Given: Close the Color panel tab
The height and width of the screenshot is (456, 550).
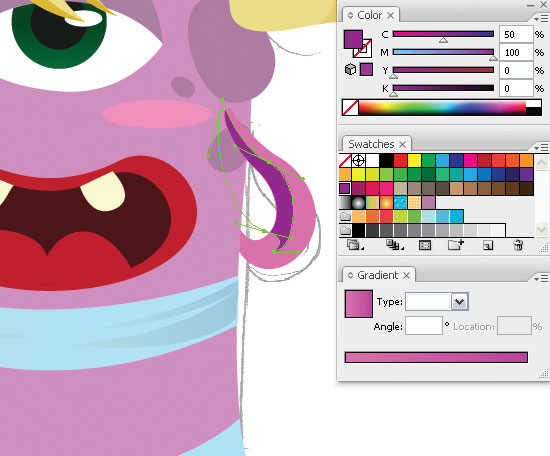Looking at the screenshot, I should [x=390, y=15].
